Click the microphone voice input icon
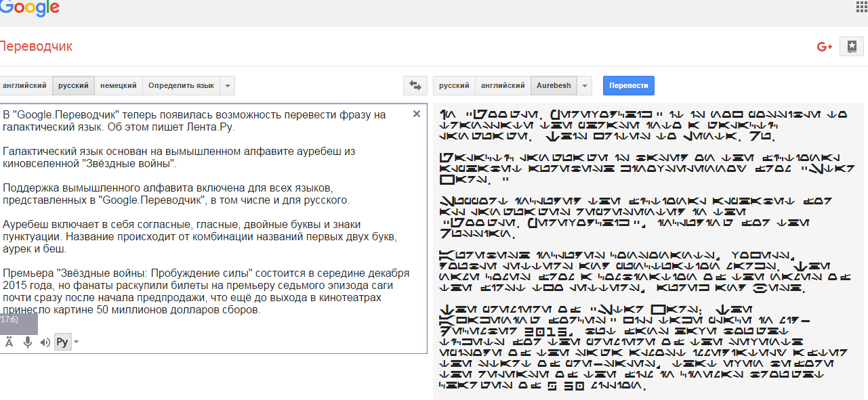The width and height of the screenshot is (868, 400). point(28,342)
